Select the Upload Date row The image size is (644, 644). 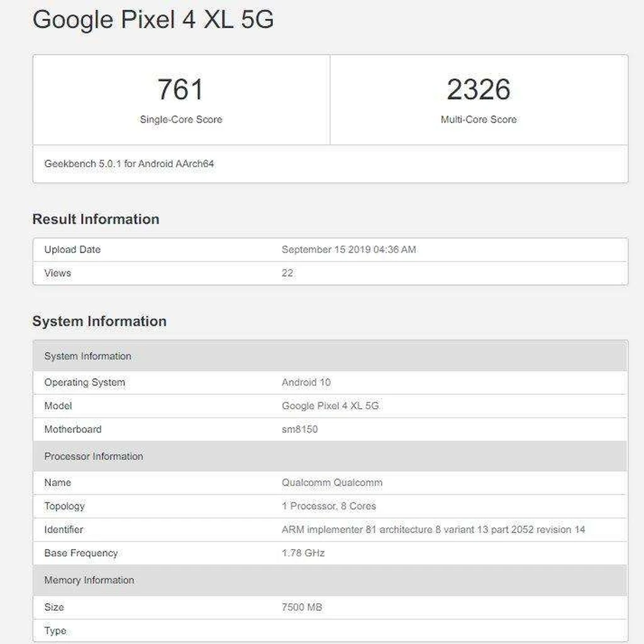(x=330, y=250)
